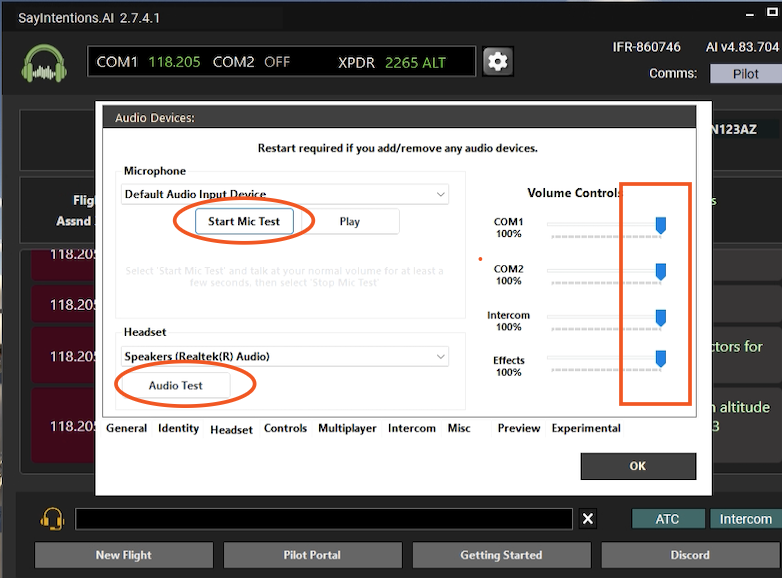This screenshot has width=782, height=578.
Task: Confirm audio settings with OK
Action: (x=638, y=466)
